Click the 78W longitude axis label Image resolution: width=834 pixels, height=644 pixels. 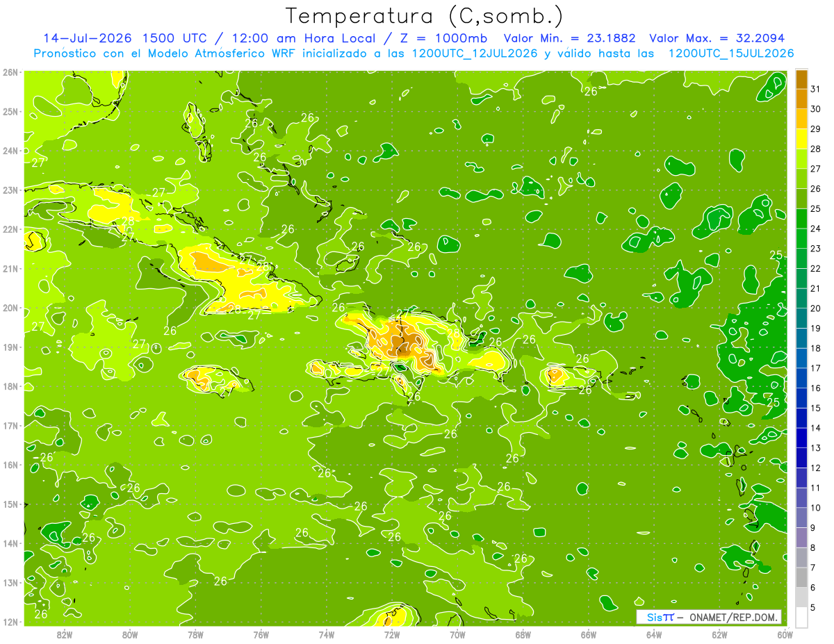[x=195, y=634]
